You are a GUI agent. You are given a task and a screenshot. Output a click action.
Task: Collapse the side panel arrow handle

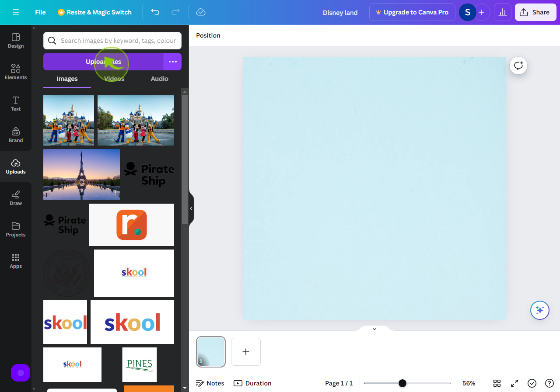[x=191, y=208]
